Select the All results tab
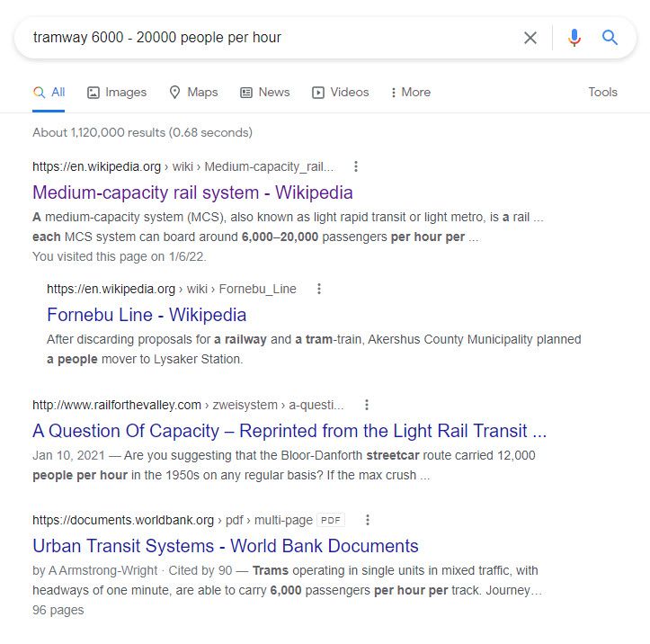Screen dimensions: 650x644 pyautogui.click(x=49, y=92)
